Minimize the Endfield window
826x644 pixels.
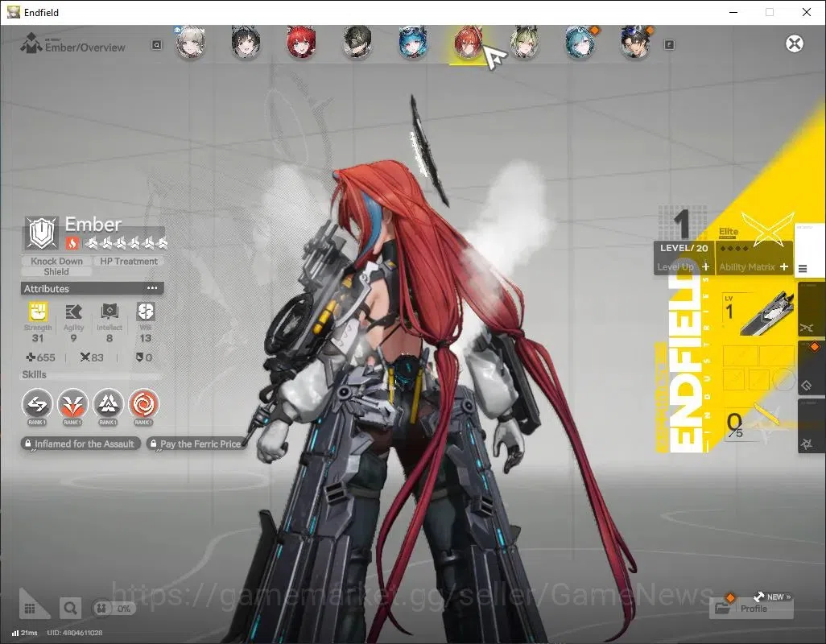coord(733,12)
